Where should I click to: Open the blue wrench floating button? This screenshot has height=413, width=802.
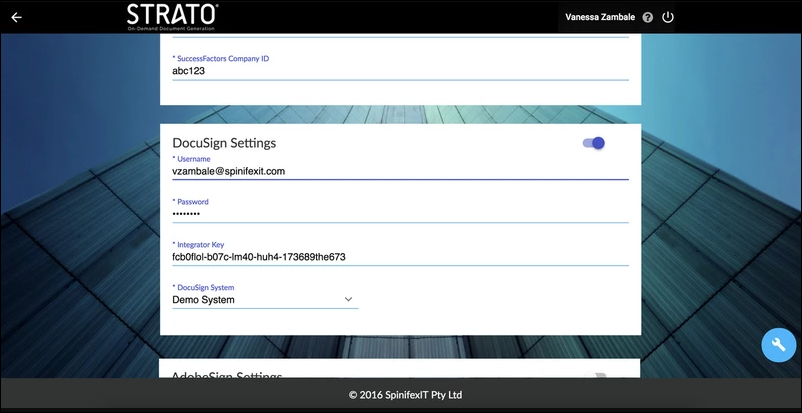[x=778, y=345]
